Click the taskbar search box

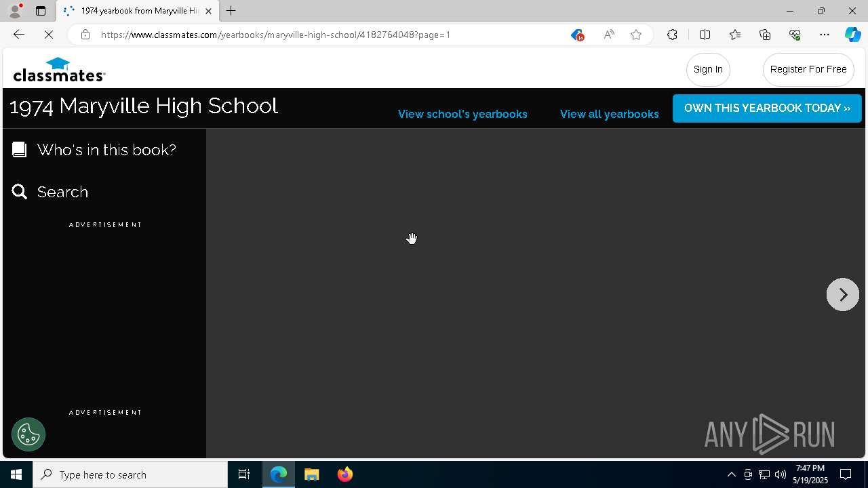click(130, 474)
